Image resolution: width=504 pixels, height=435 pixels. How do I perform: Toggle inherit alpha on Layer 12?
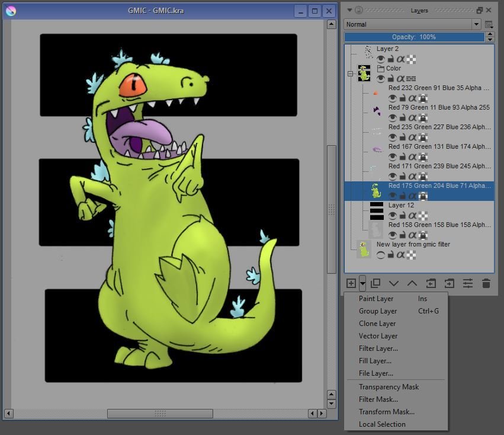412,216
